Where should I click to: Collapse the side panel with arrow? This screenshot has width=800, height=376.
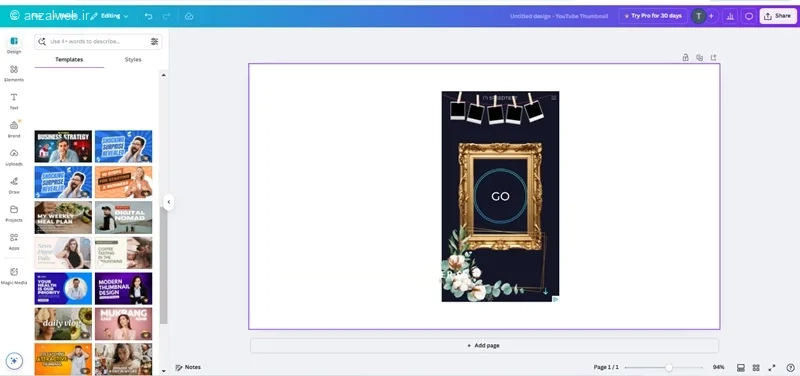(168, 202)
